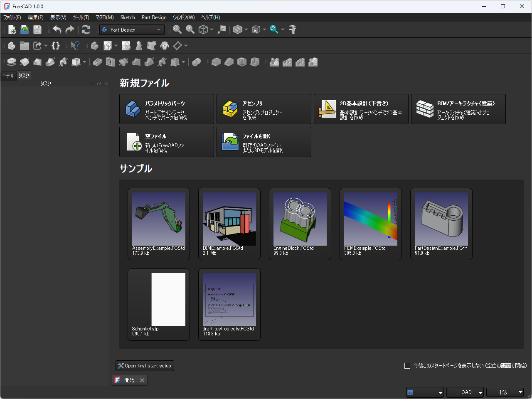Click the open file toolbar icon
Viewport: 532px width, 399px height.
(x=25, y=30)
